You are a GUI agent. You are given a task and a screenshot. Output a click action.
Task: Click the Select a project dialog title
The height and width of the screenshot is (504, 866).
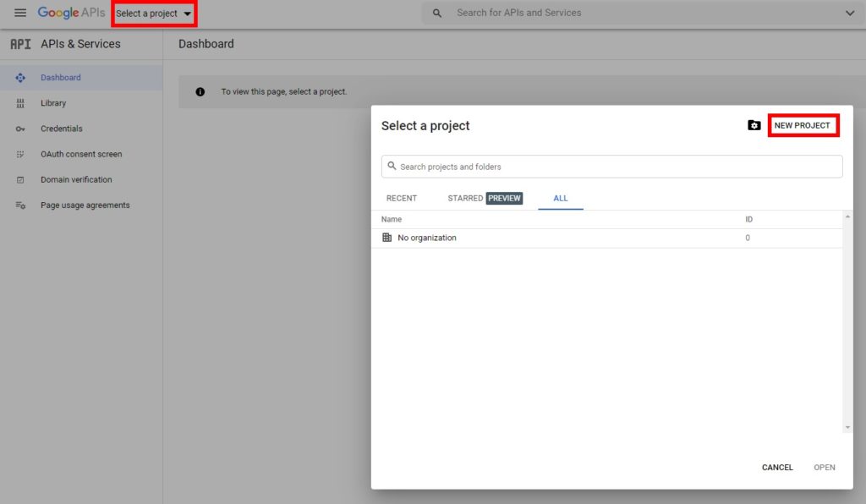(425, 126)
